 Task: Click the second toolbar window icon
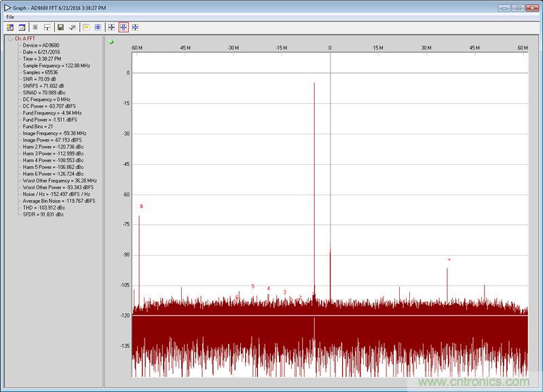click(22, 27)
